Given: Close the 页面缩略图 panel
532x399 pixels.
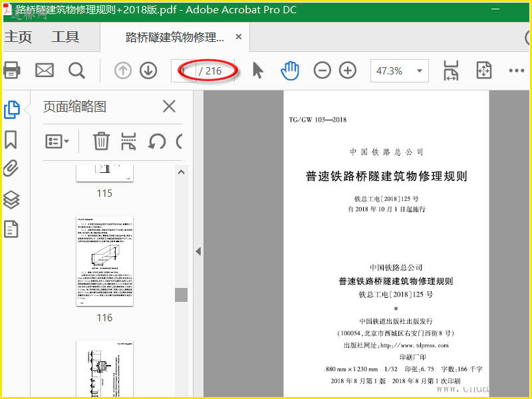Looking at the screenshot, I should [x=169, y=106].
